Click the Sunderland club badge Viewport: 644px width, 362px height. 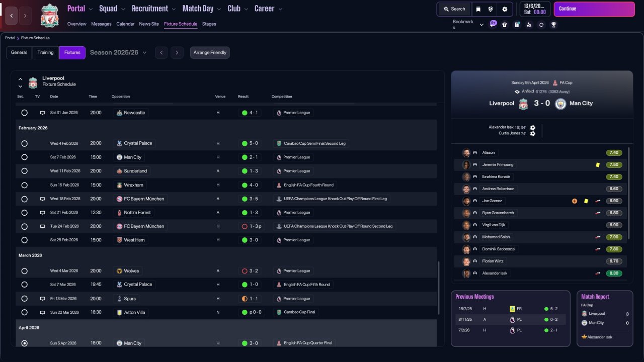pos(119,171)
